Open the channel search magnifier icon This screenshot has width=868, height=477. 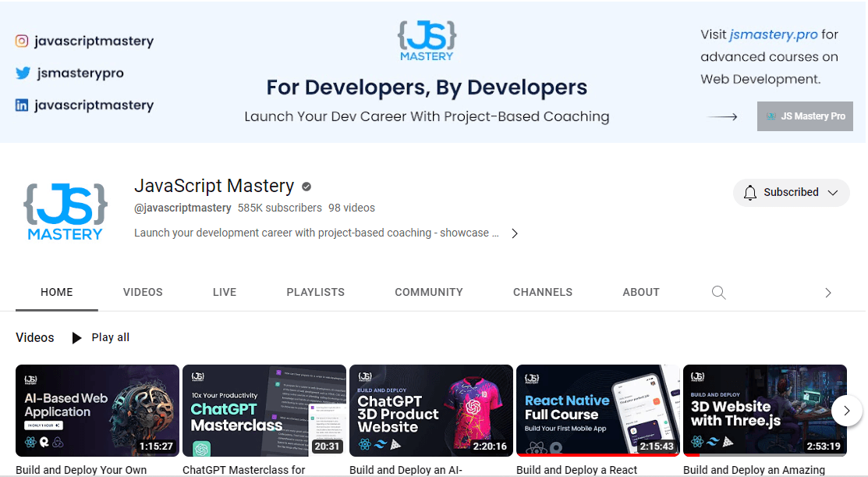point(718,293)
